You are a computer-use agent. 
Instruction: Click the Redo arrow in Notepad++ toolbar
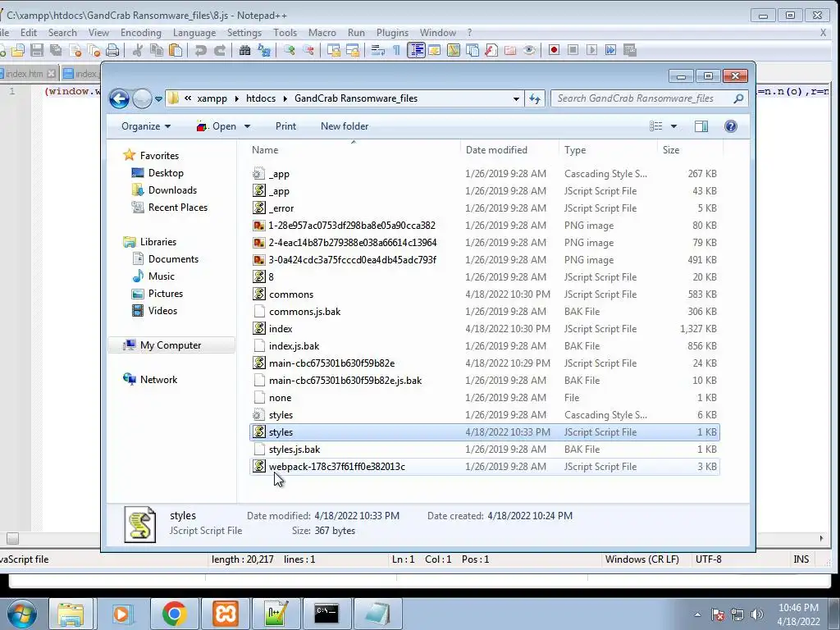(220, 50)
